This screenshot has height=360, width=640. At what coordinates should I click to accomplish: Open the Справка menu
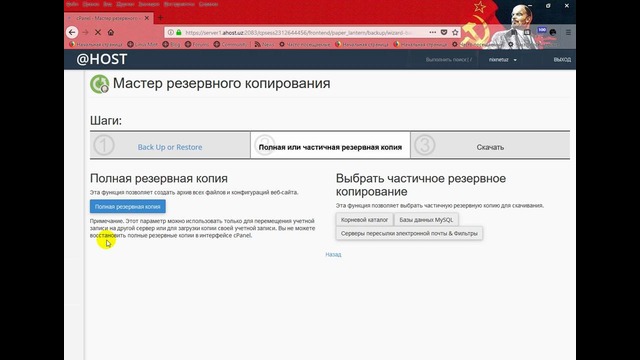click(x=209, y=4)
